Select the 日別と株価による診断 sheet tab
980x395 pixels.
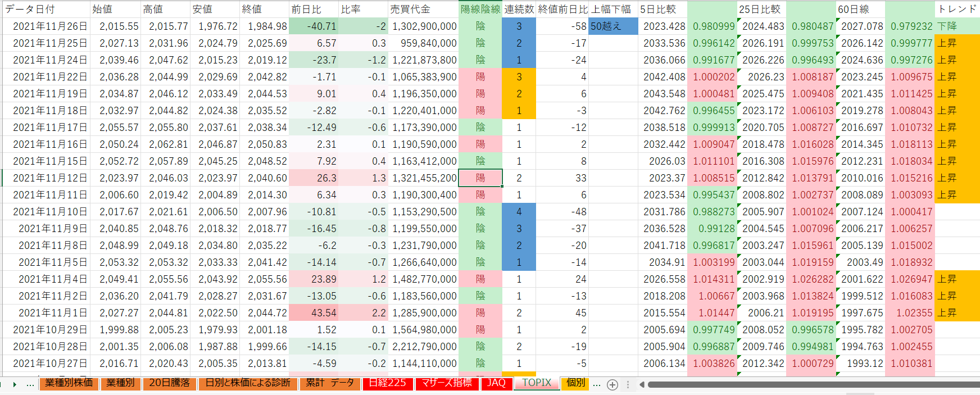click(x=248, y=383)
